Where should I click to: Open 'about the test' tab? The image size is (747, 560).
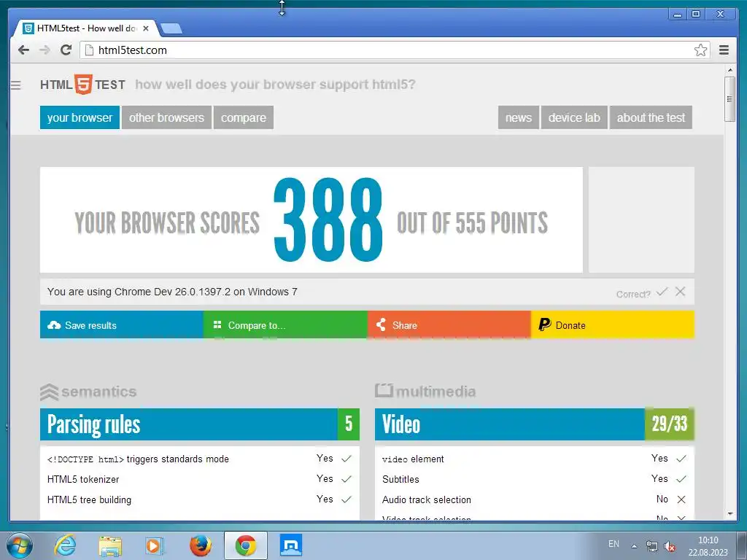tap(651, 117)
